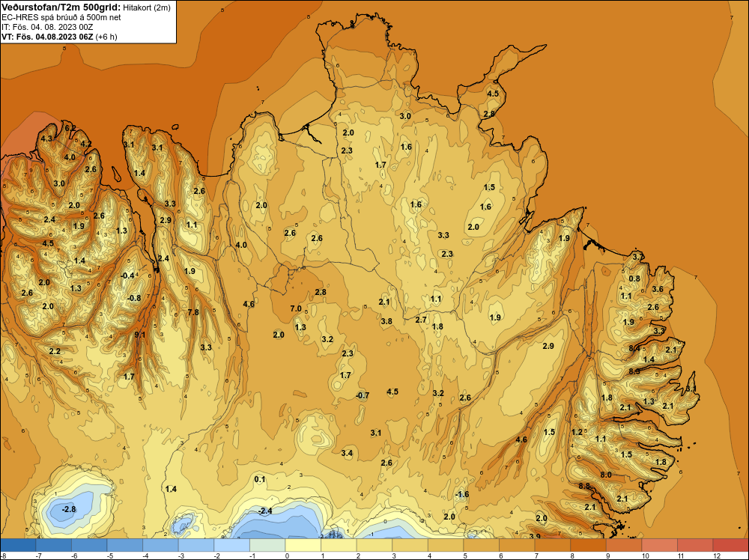Click the '2.2' temperature value
The height and width of the screenshot is (560, 749).
tap(55, 351)
